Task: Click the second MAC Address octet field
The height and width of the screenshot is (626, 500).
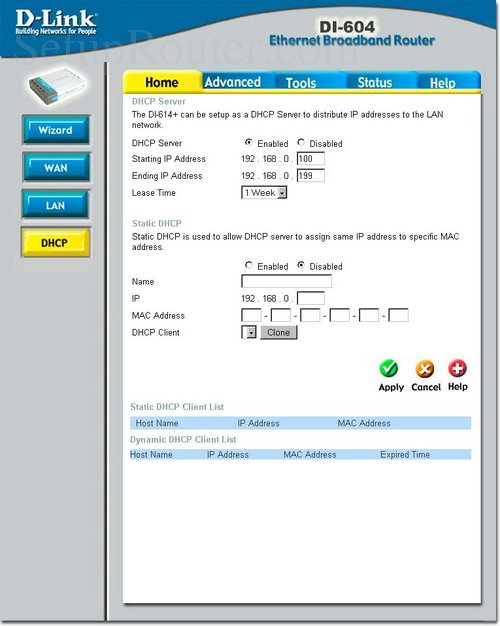Action: pos(281,315)
